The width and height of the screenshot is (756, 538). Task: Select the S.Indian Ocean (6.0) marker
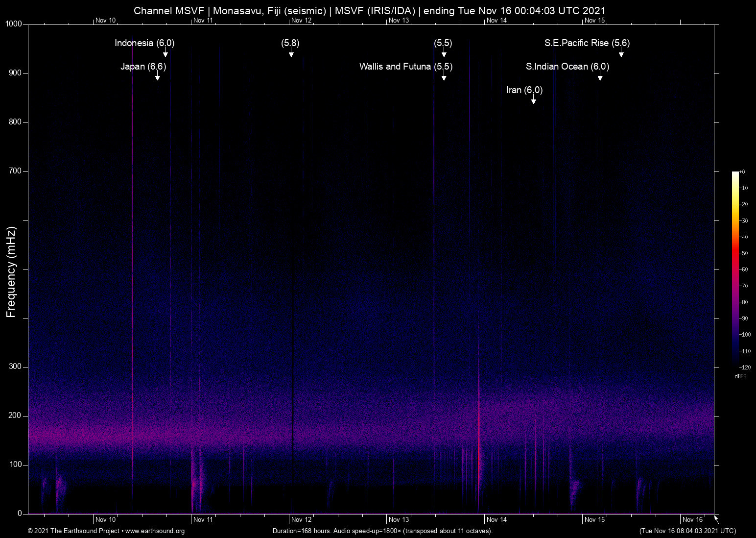pyautogui.click(x=567, y=67)
